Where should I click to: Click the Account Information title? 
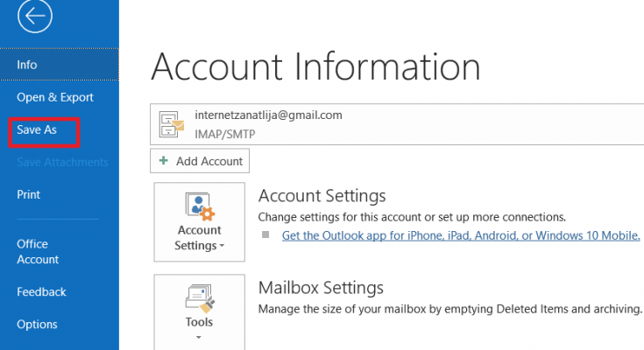pos(315,66)
